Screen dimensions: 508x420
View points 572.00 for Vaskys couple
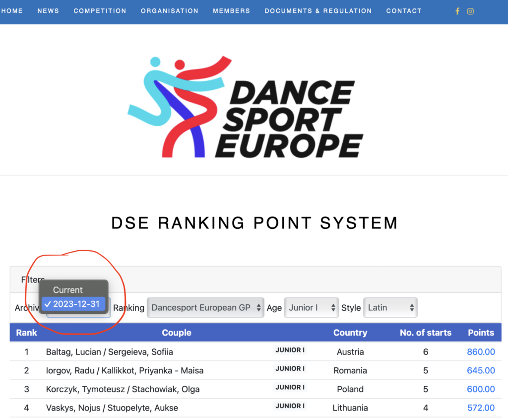point(481,408)
